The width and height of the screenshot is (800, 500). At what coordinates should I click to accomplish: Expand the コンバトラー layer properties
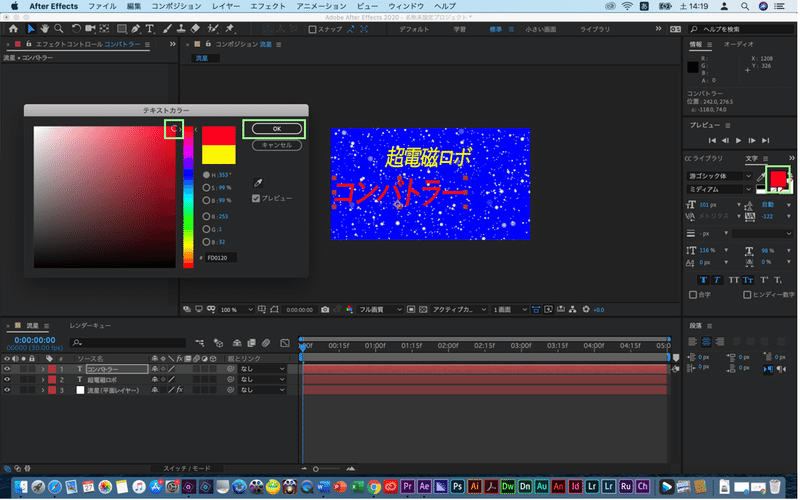coord(43,369)
